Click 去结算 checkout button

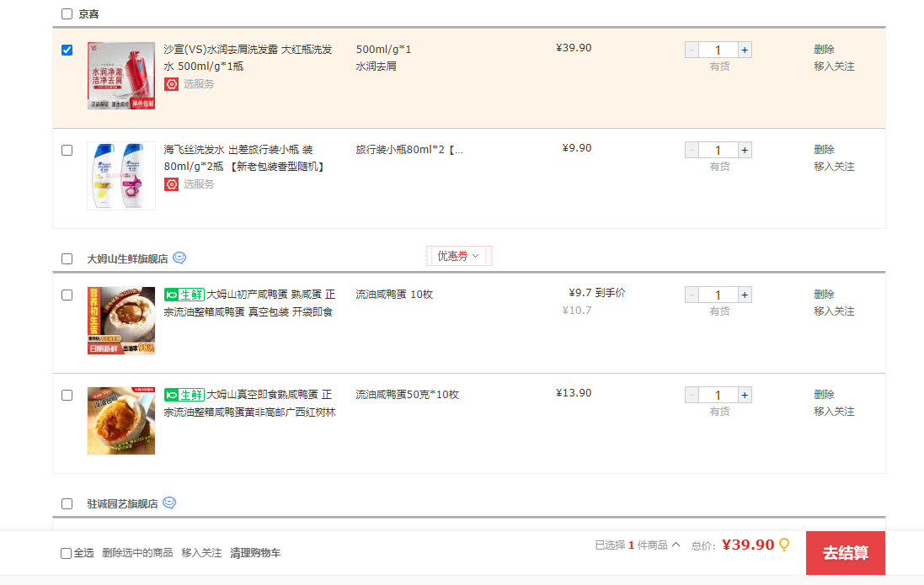(x=845, y=553)
